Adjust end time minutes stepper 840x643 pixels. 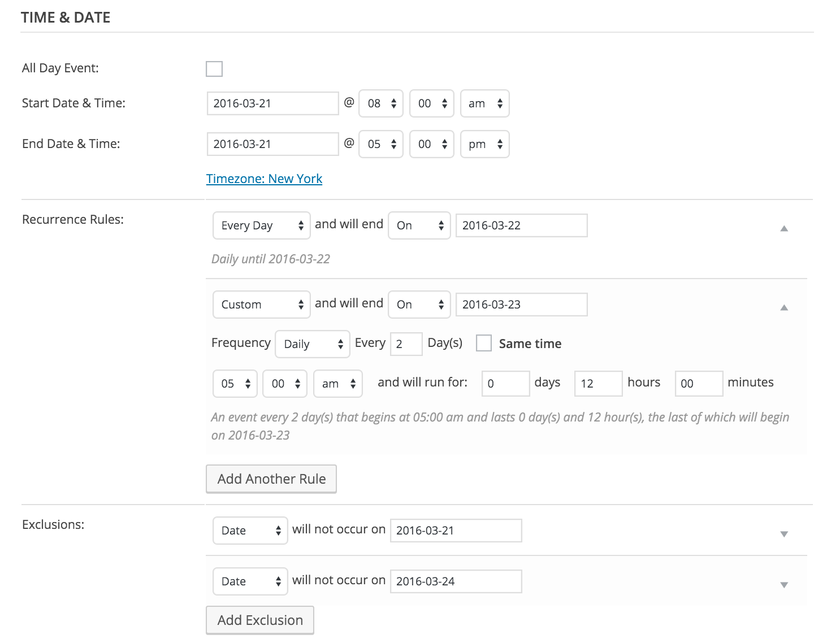tap(443, 144)
